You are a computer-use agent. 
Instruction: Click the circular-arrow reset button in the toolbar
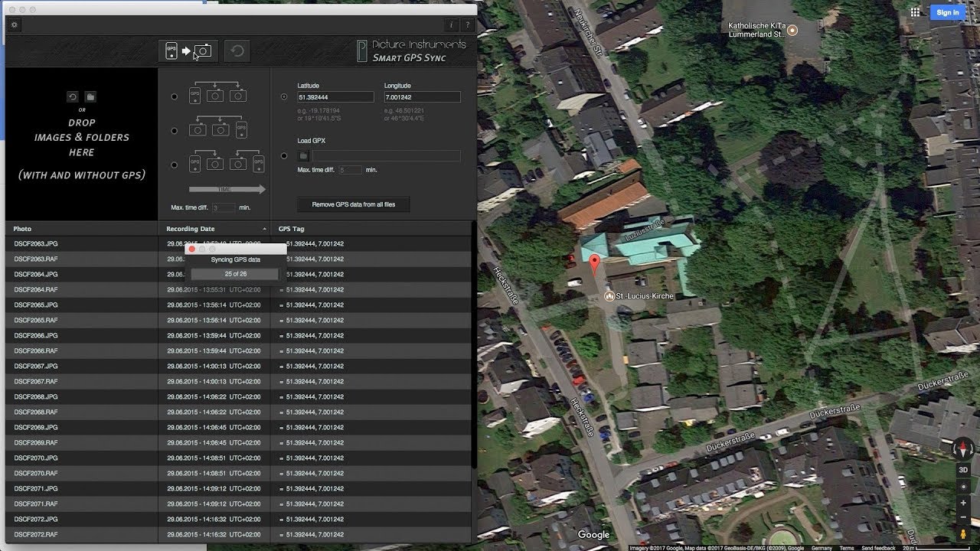coord(237,51)
